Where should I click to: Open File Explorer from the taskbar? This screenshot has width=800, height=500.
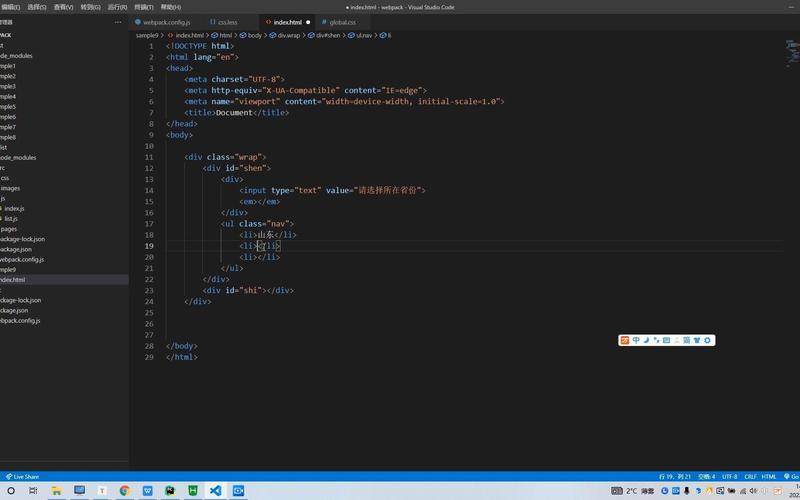point(57,491)
